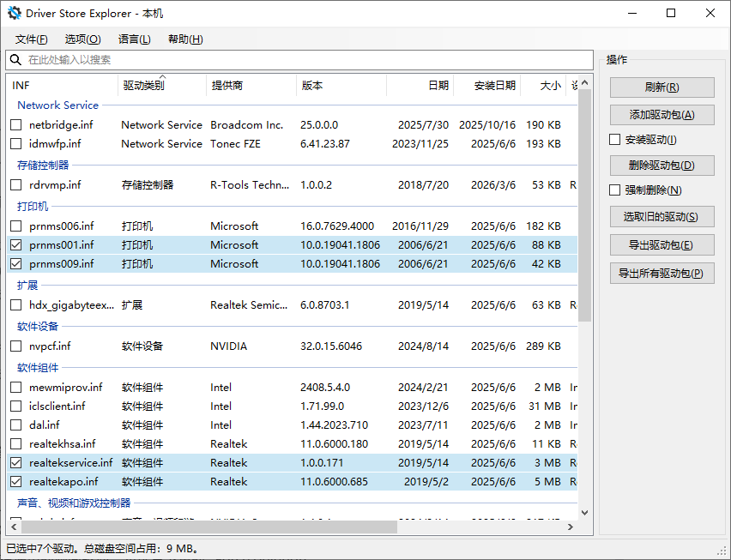Click the 导出所有驱动包 button

tap(661, 274)
